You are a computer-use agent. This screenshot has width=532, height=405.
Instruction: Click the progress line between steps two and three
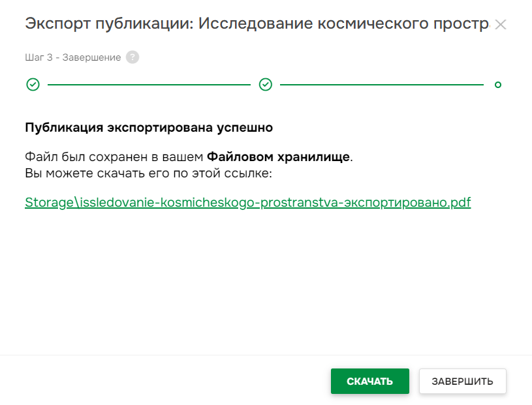(x=382, y=84)
